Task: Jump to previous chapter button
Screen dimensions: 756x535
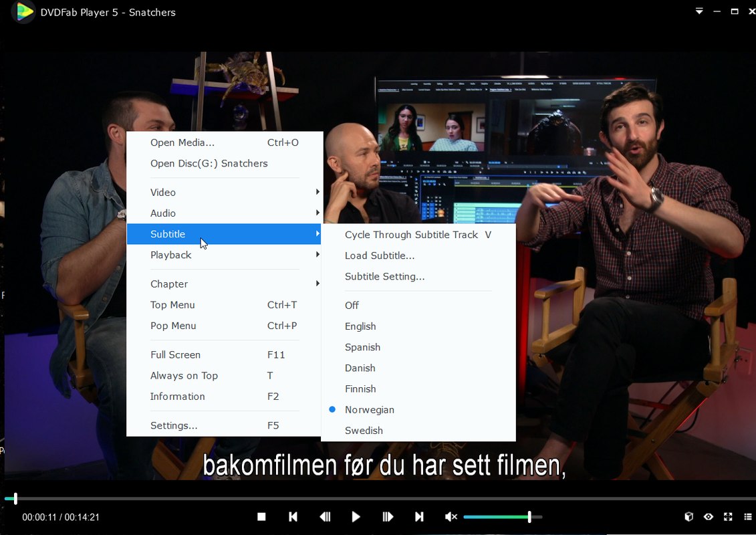Action: (293, 517)
